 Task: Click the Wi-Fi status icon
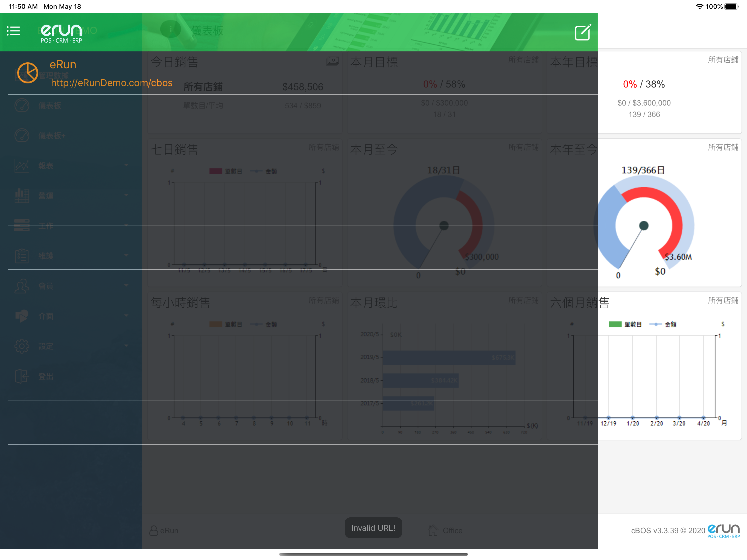699,6
